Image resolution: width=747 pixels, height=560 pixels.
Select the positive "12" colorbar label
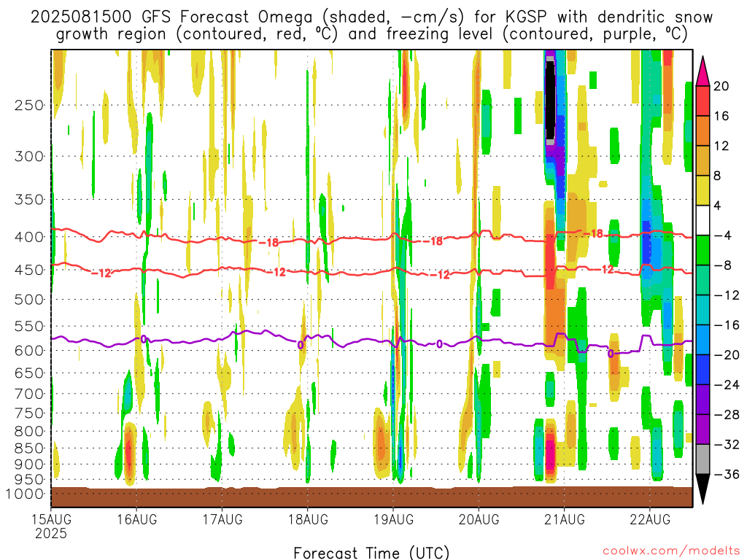click(721, 146)
